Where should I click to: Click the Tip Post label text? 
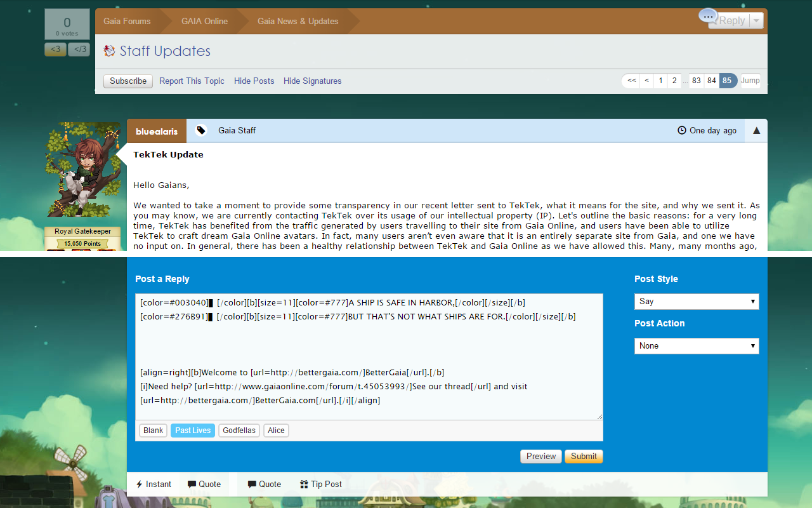(326, 484)
